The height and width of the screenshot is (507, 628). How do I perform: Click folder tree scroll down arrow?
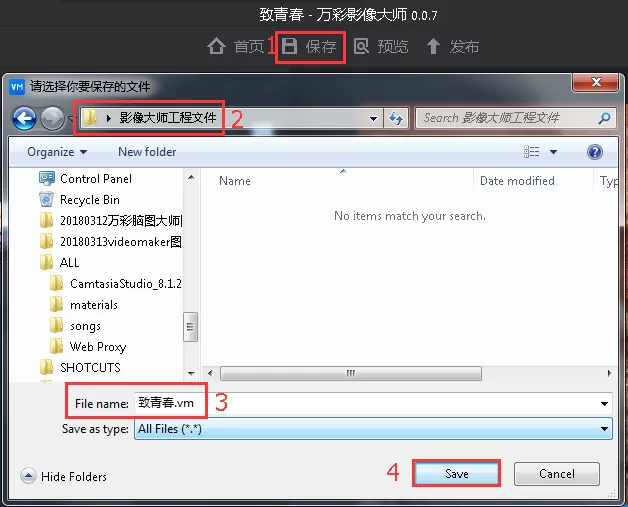point(191,373)
